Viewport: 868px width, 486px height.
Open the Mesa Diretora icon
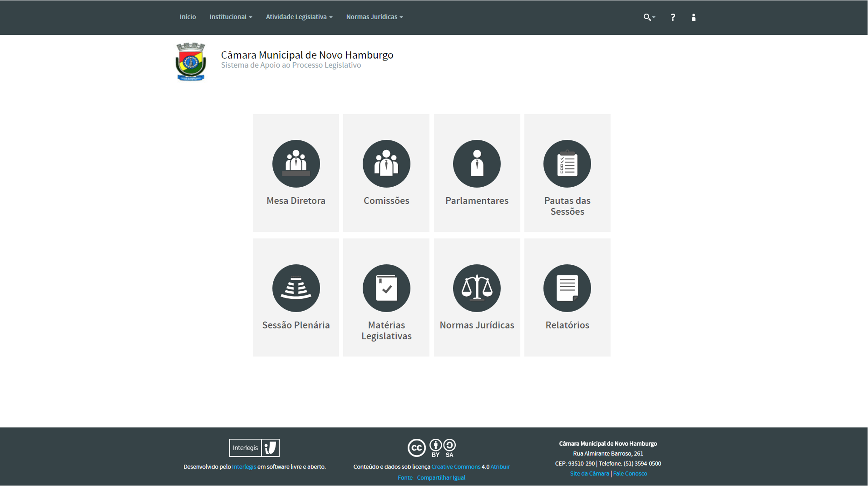coord(296,164)
